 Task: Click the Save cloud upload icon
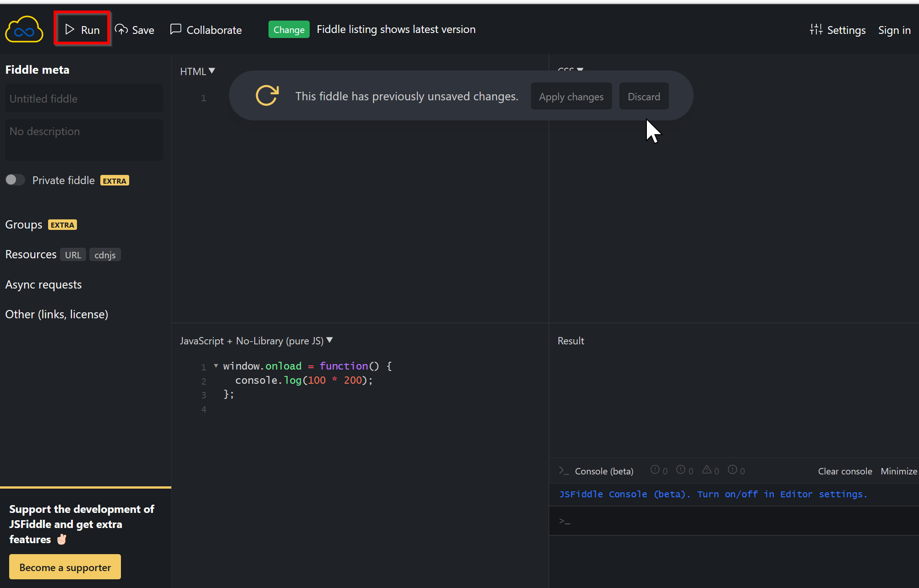(121, 29)
